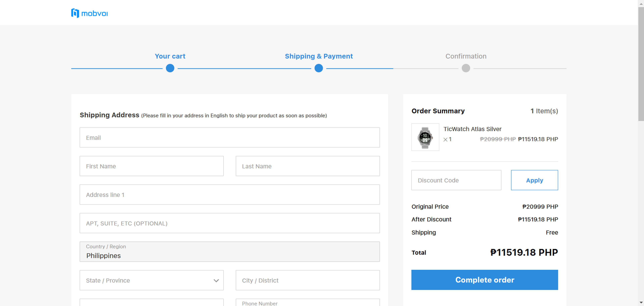
Task: Click the blue Your cart progress dot
Action: point(170,68)
